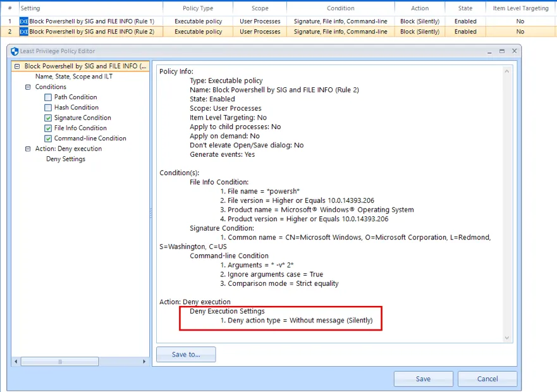Disable the File Info Condition checkbox
This screenshot has height=392, width=557.
pyautogui.click(x=48, y=128)
